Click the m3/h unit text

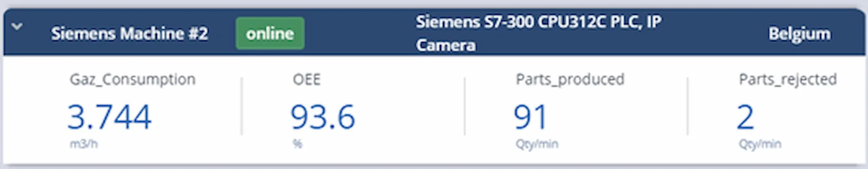pyautogui.click(x=84, y=144)
